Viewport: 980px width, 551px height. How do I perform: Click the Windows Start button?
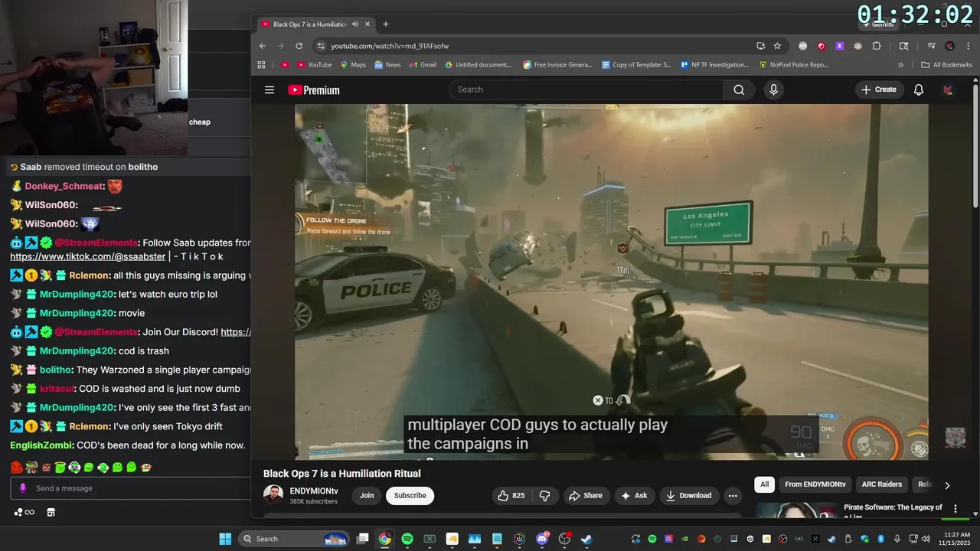click(x=225, y=539)
